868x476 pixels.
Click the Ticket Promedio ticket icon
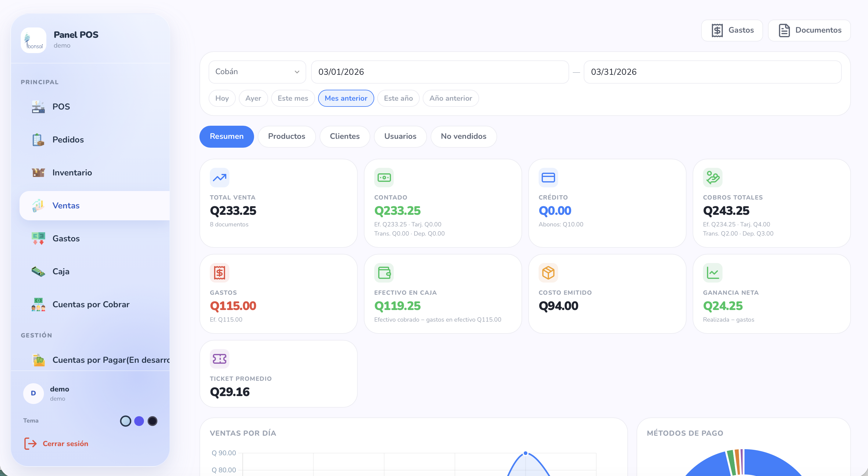pyautogui.click(x=219, y=359)
